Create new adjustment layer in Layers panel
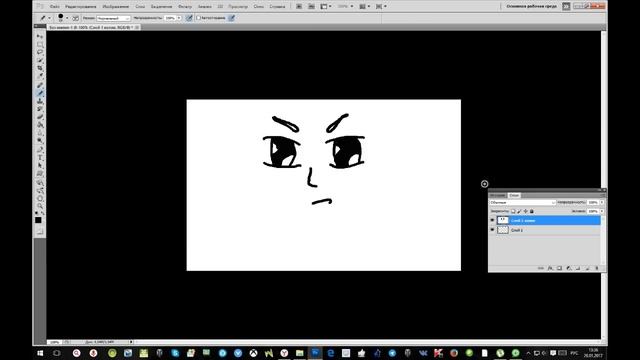The width and height of the screenshot is (640, 360). point(569,268)
